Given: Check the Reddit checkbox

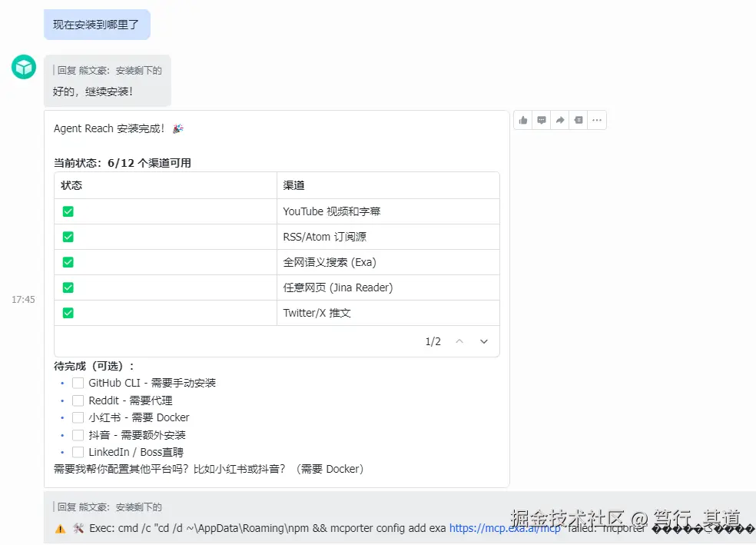Looking at the screenshot, I should [78, 399].
